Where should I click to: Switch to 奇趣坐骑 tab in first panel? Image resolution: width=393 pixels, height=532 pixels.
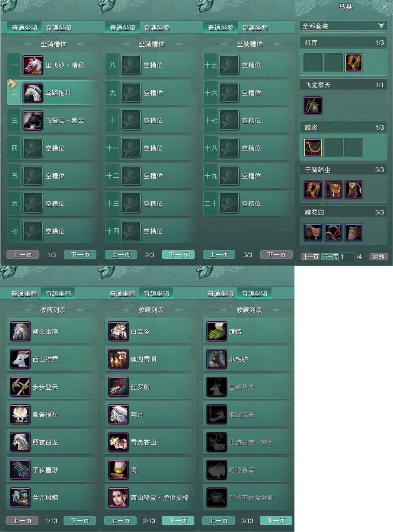59,28
